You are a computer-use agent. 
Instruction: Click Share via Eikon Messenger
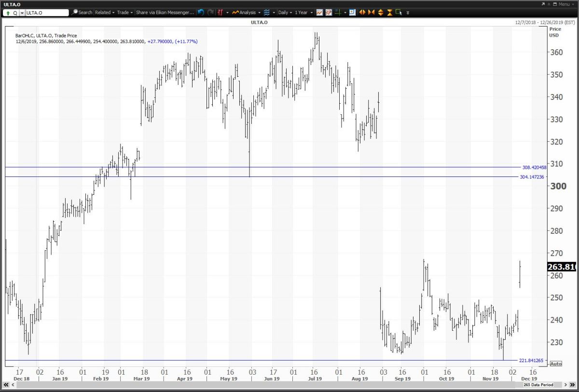(x=165, y=13)
